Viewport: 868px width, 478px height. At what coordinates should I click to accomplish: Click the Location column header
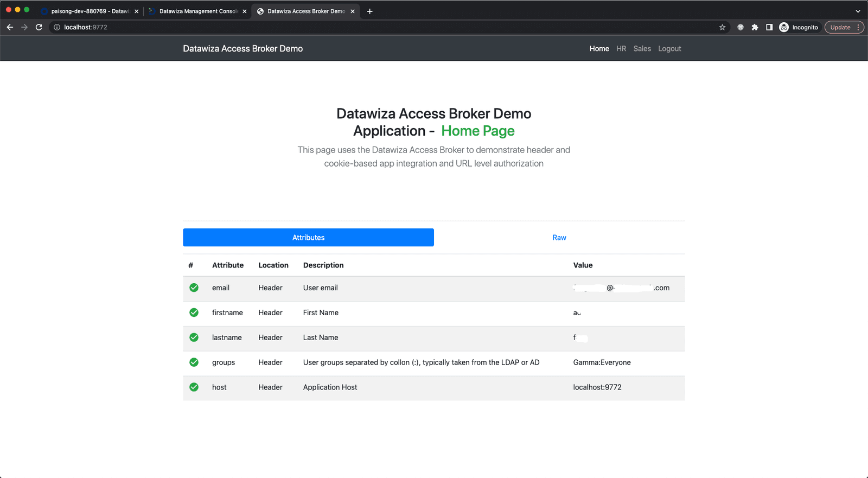(x=273, y=265)
